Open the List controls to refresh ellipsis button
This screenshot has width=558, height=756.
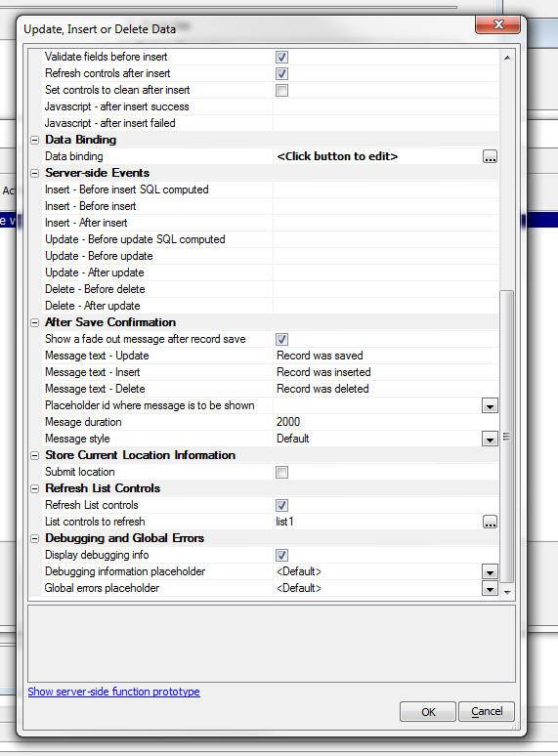[490, 522]
